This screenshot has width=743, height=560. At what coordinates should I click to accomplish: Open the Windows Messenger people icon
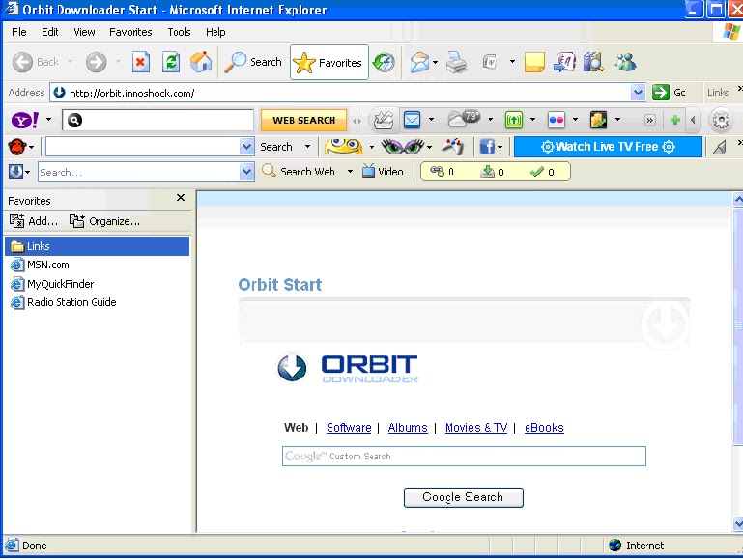[x=625, y=62]
